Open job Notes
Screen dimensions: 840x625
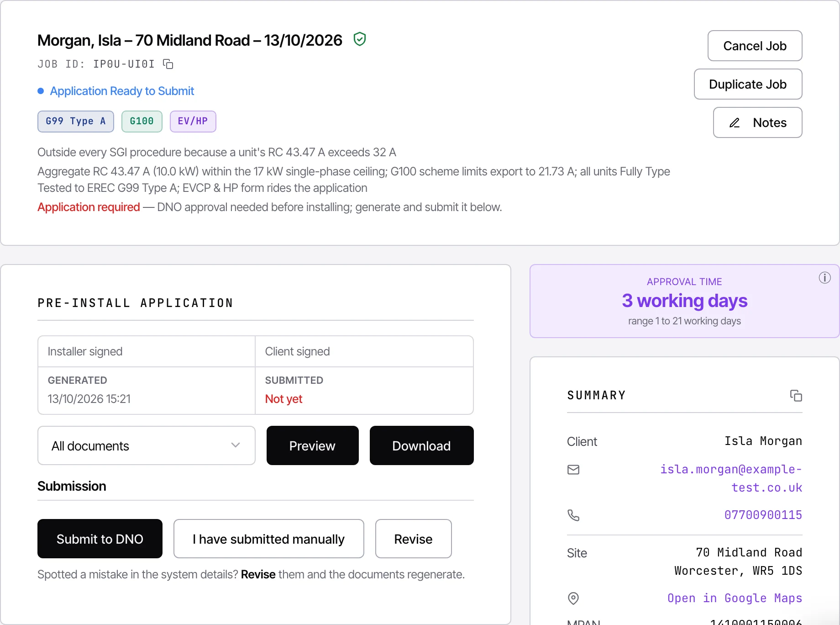pos(757,122)
